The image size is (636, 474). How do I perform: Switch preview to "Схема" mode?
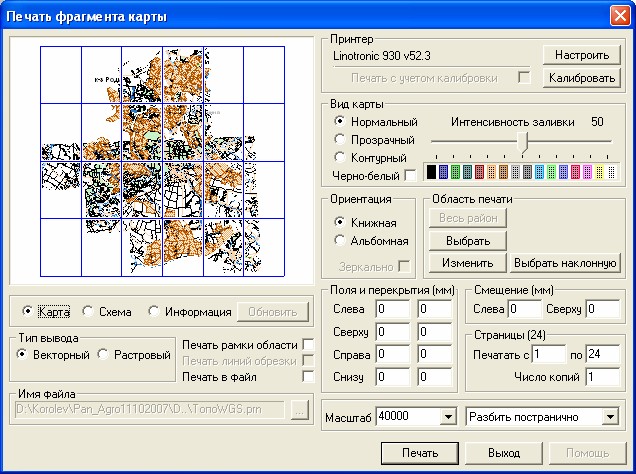(x=88, y=311)
